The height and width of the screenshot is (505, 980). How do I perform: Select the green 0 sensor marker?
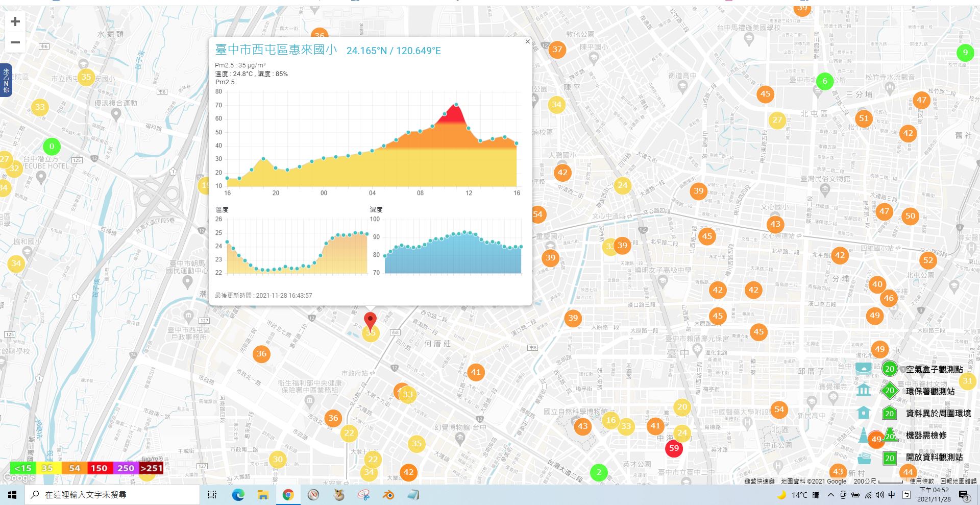click(52, 147)
